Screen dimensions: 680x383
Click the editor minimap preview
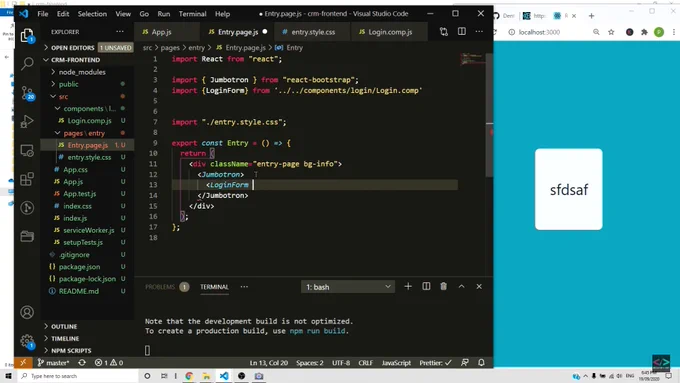click(x=472, y=59)
